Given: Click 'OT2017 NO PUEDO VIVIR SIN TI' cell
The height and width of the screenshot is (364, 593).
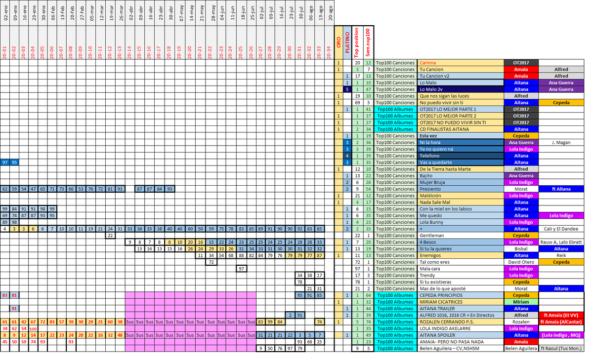Looking at the screenshot, I should (460, 122).
